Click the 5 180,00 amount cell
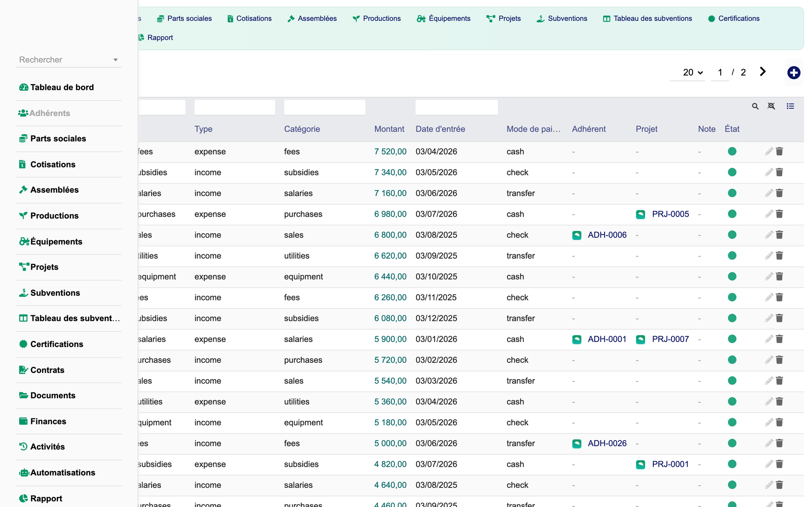The height and width of the screenshot is (507, 812). 390,422
